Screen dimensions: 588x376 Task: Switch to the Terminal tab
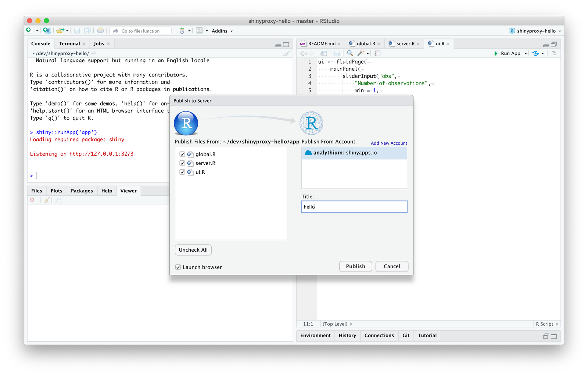(x=69, y=43)
